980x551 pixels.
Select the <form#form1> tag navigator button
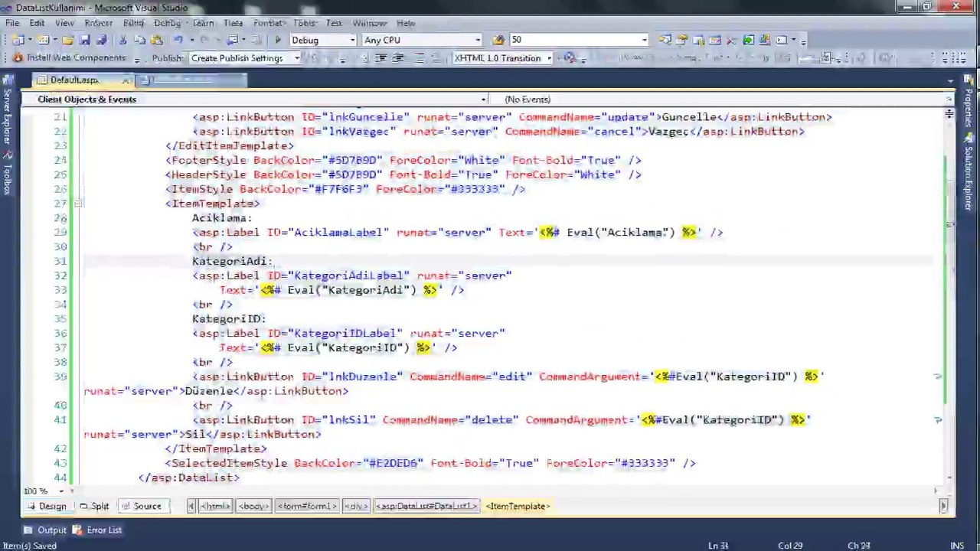tap(306, 506)
